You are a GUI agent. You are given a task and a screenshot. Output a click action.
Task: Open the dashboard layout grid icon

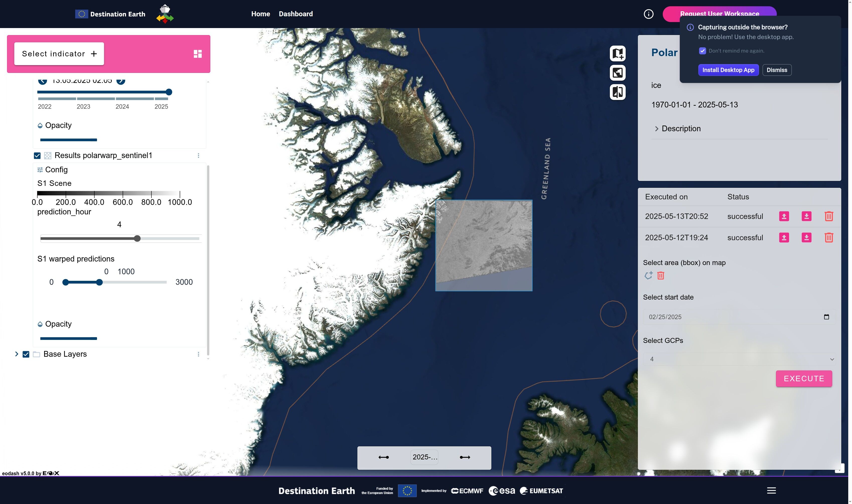pyautogui.click(x=198, y=54)
